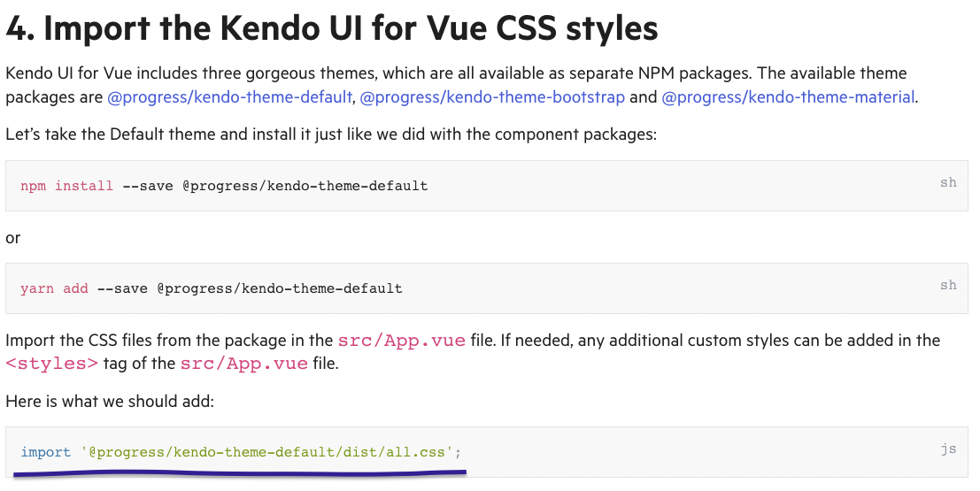Click the first src/App.vue inline code after 'package in the'

coord(401,341)
